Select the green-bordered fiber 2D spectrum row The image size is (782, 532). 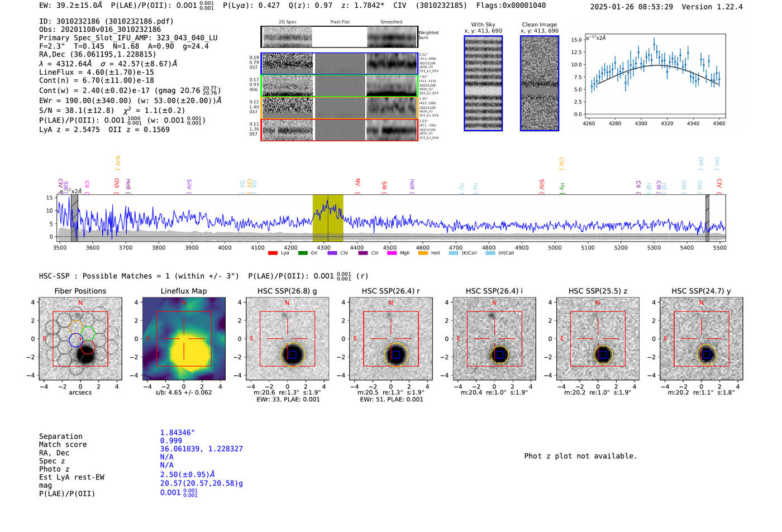[x=340, y=86]
